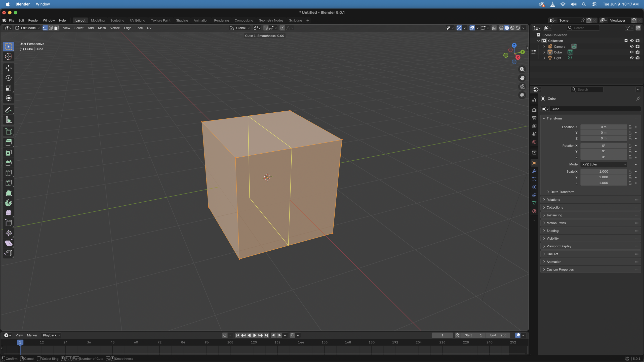This screenshot has height=362, width=644.
Task: Click the viewport zoom magnifier icon
Action: pos(522,69)
